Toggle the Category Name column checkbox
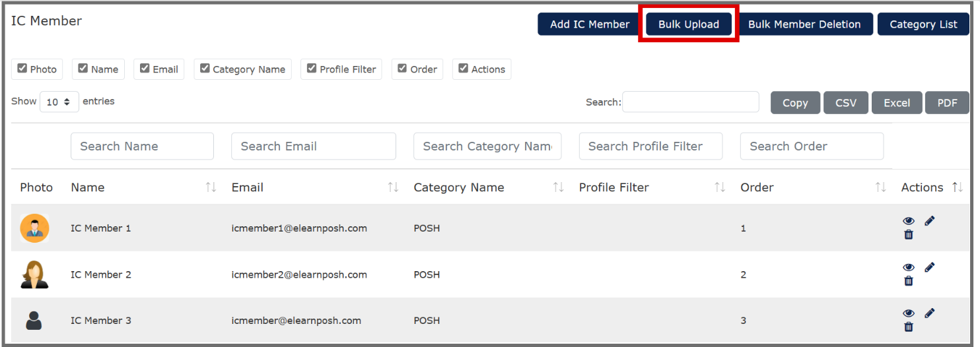 pyautogui.click(x=205, y=69)
